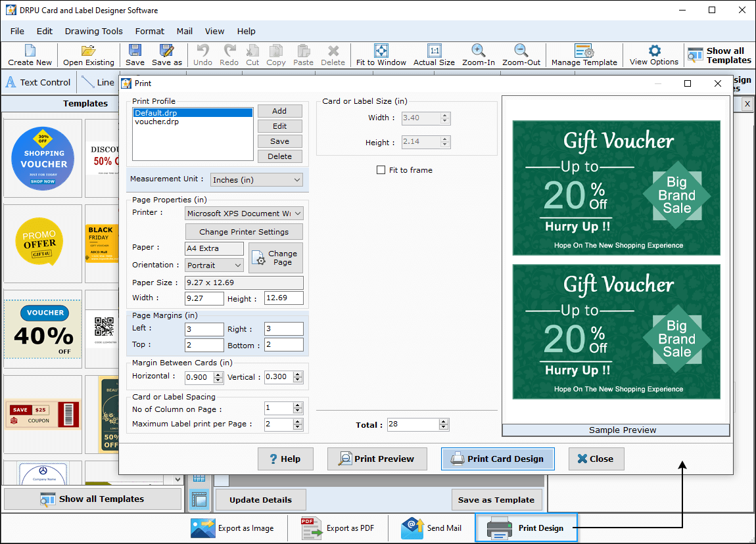Click the Save as toolbar icon
Viewport: 756px width, 544px height.
[x=167, y=55]
